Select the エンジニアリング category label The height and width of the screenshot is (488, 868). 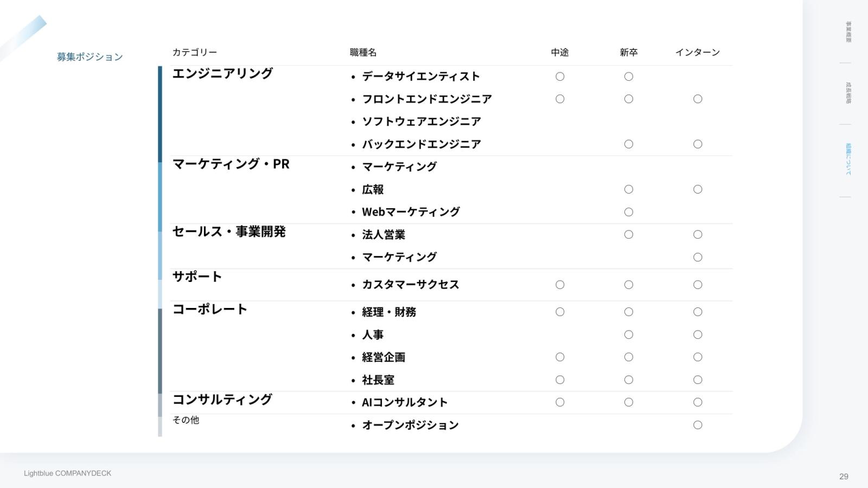pyautogui.click(x=222, y=73)
